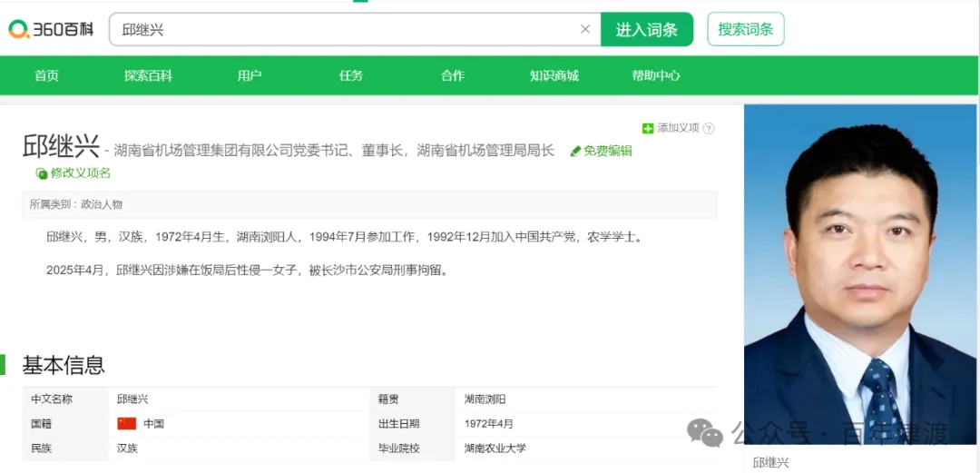This screenshot has width=980, height=473.
Task: Click the entry title 邱继兴
Action: coord(62,146)
